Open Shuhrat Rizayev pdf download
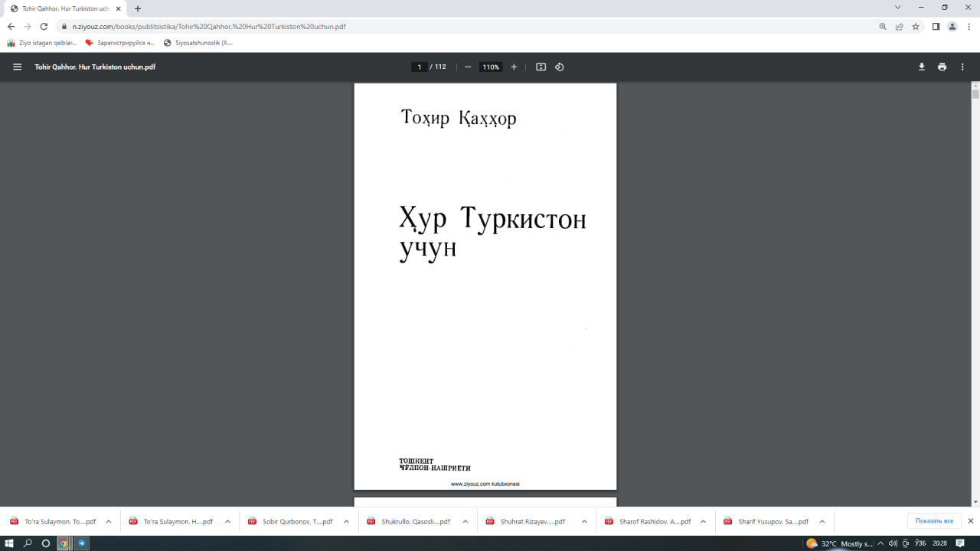980x551 pixels. 527,521
